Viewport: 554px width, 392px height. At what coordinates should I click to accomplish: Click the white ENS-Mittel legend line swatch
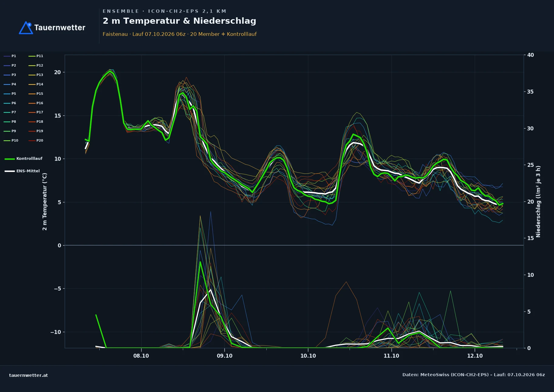pyautogui.click(x=10, y=171)
